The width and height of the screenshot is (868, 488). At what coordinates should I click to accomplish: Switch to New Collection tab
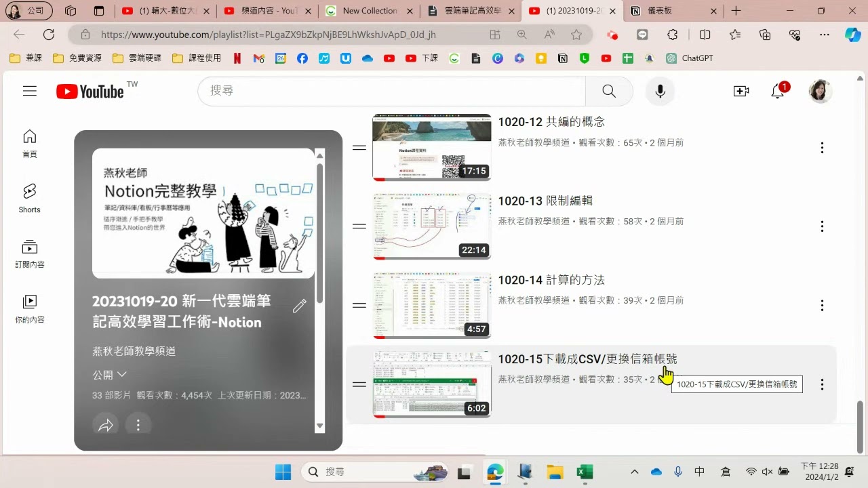(370, 11)
